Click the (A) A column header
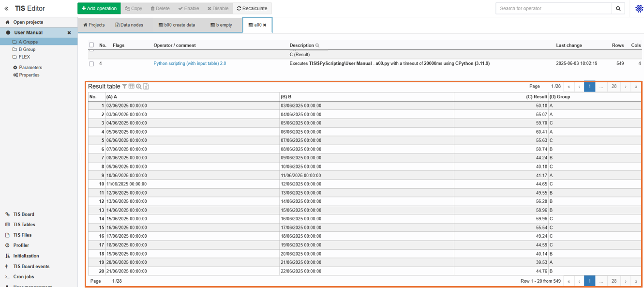Viewport: 644px width, 289px height. tap(193, 97)
